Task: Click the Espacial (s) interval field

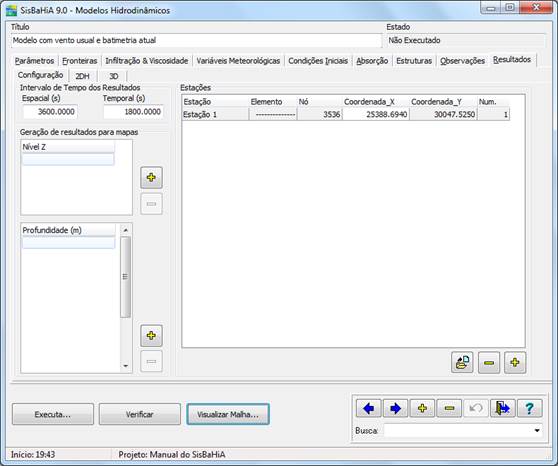Action: point(50,112)
